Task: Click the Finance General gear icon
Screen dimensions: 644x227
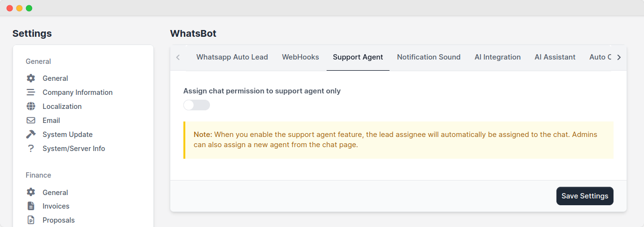Action: 31,193
